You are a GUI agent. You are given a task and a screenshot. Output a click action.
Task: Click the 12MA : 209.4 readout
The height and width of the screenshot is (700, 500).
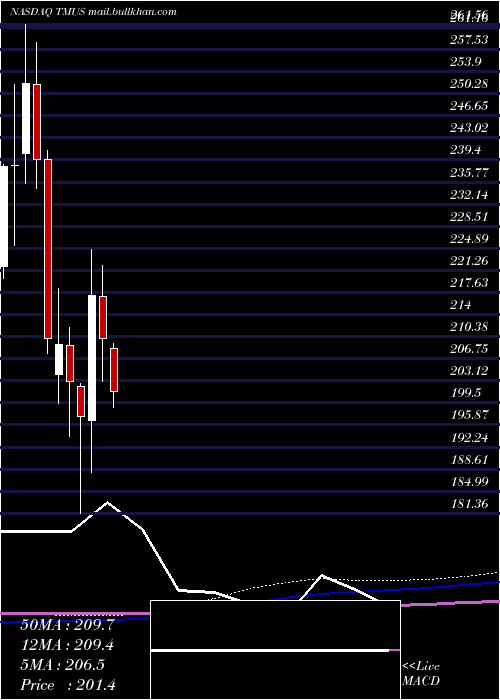click(x=67, y=645)
